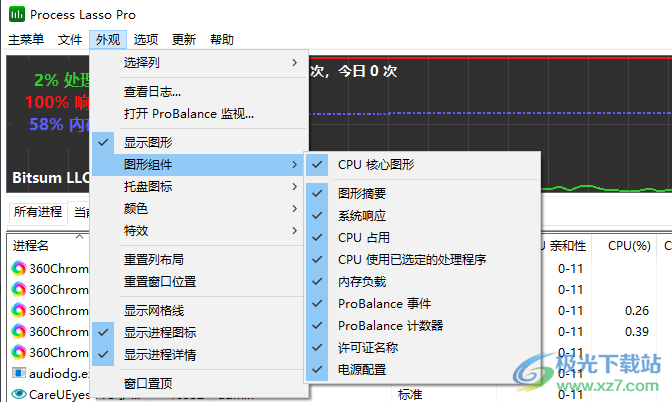Select 打开 ProBalance 监视... entry

[x=200, y=114]
